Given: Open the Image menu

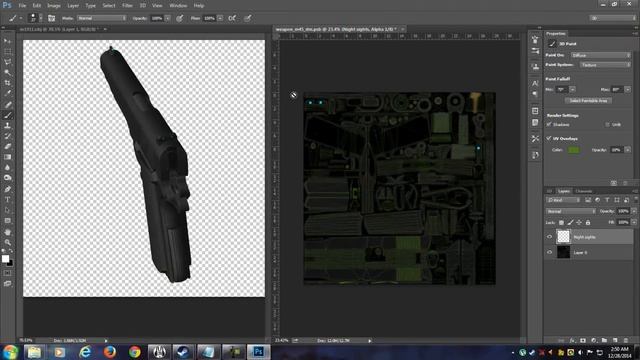Looking at the screenshot, I should [53, 5].
